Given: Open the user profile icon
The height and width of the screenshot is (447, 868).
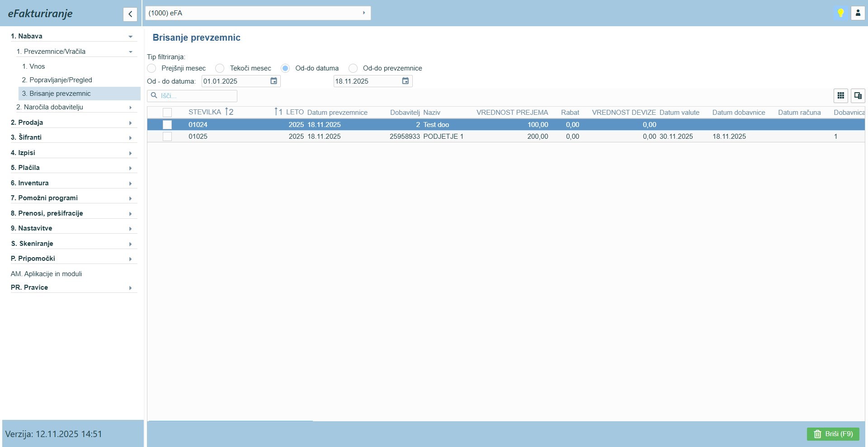Looking at the screenshot, I should point(858,13).
